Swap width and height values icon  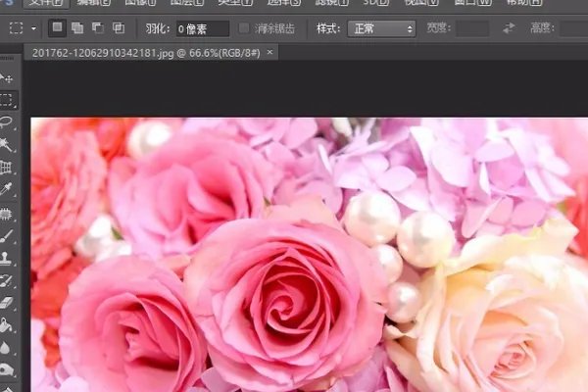click(509, 28)
